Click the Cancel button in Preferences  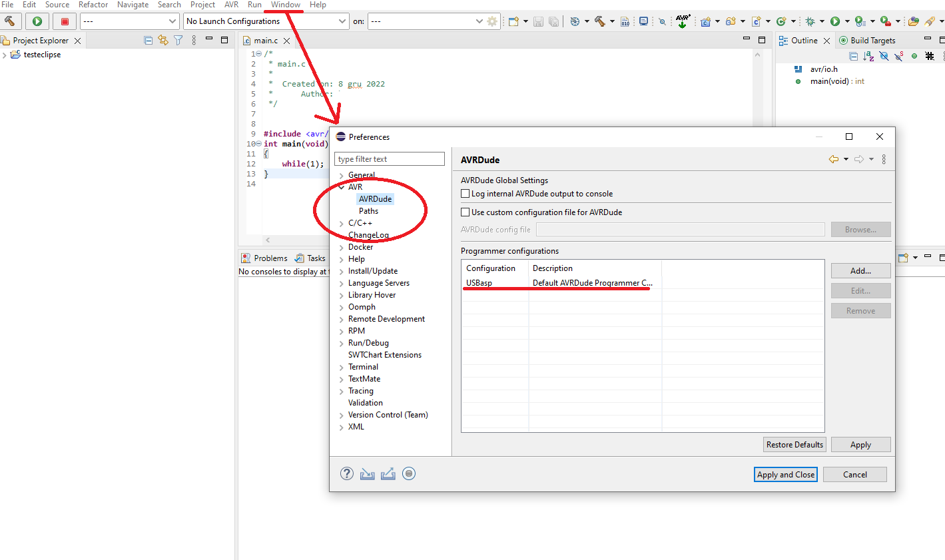(855, 475)
